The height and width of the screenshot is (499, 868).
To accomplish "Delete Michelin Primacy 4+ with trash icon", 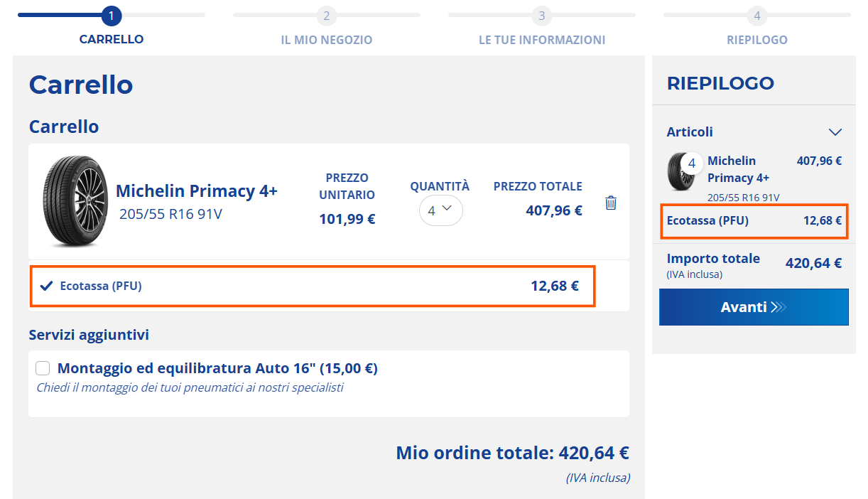I will coord(611,203).
